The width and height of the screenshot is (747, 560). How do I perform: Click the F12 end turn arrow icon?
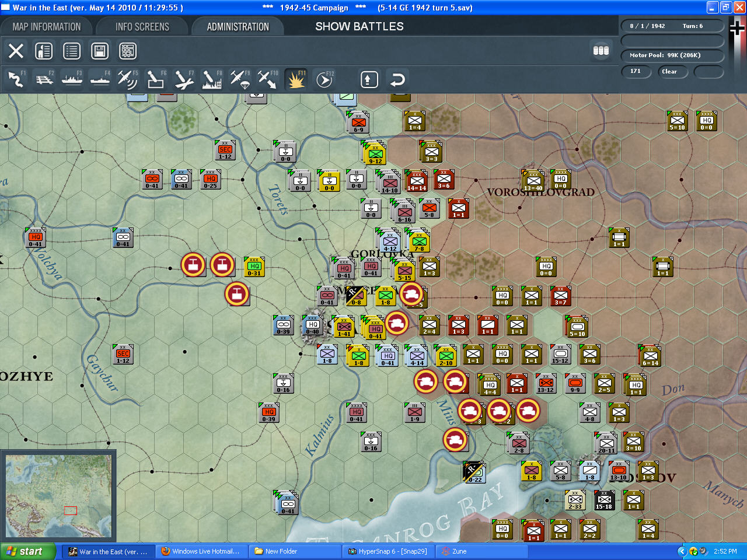click(324, 79)
